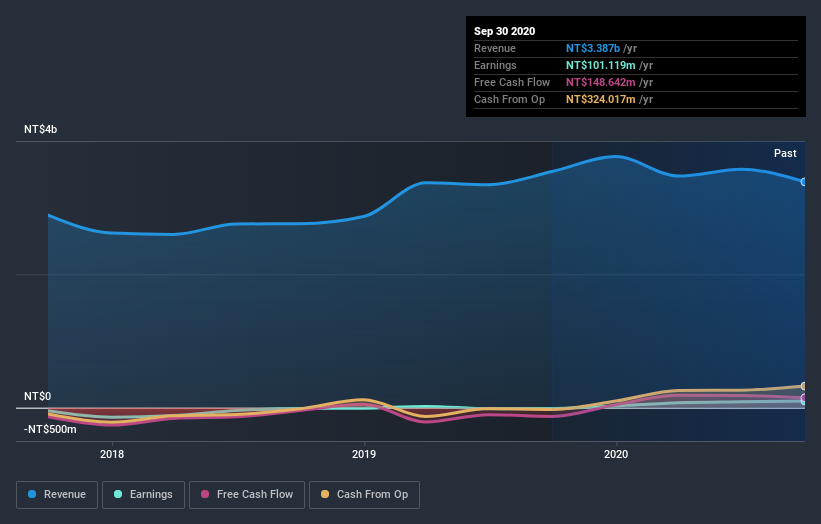Click the NT$148.642m free cash flow value
The image size is (821, 524).
[601, 82]
